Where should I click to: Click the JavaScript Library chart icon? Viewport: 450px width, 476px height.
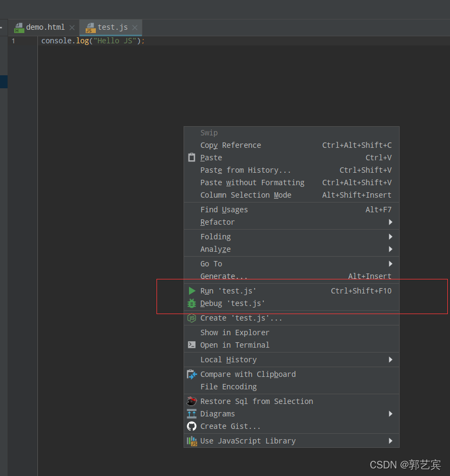[x=192, y=441]
